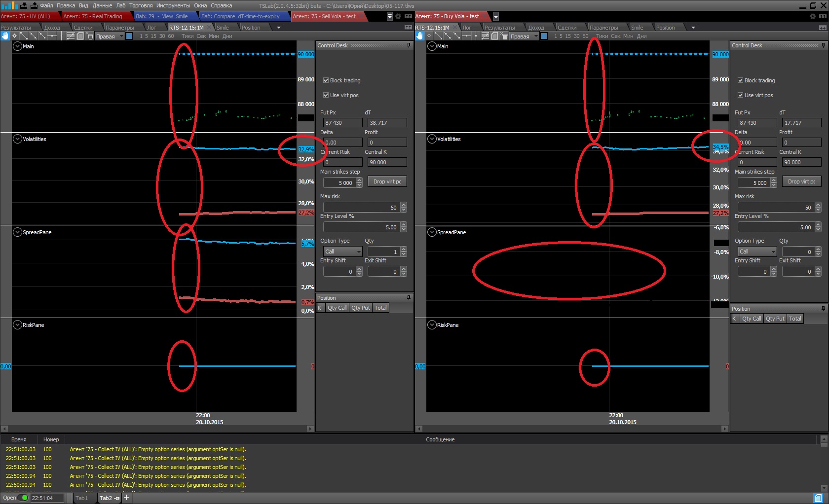Click the left chart horizontal scrollbar
This screenshot has height=504, width=829.
click(157, 429)
